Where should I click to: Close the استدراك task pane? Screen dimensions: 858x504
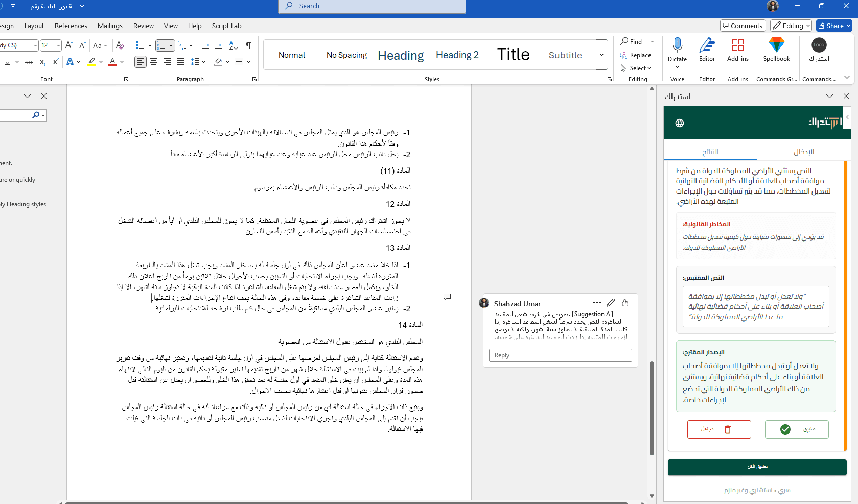846,96
